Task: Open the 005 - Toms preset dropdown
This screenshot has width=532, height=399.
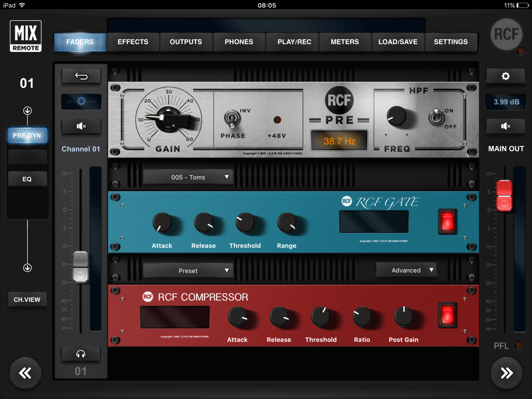Action: click(188, 177)
